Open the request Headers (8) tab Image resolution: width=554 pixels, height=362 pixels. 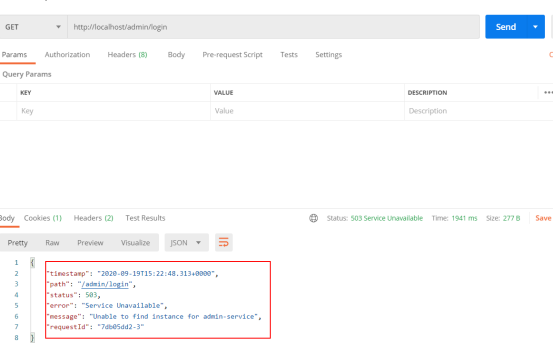point(127,55)
